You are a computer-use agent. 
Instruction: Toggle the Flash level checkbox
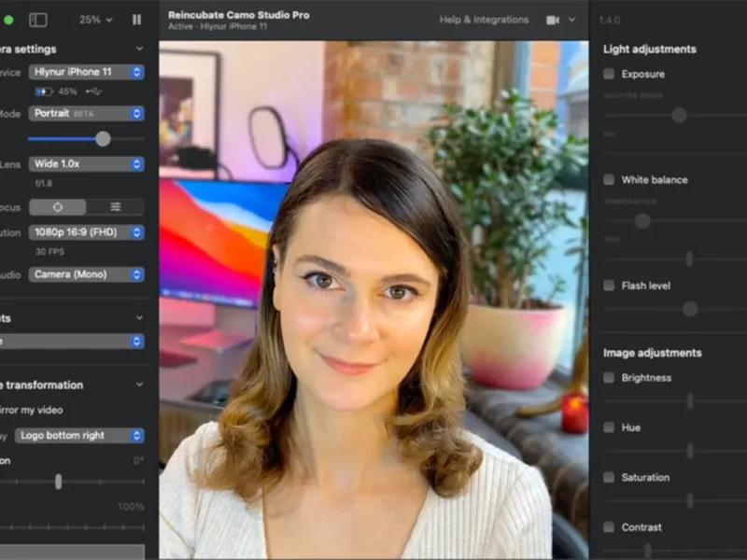609,286
